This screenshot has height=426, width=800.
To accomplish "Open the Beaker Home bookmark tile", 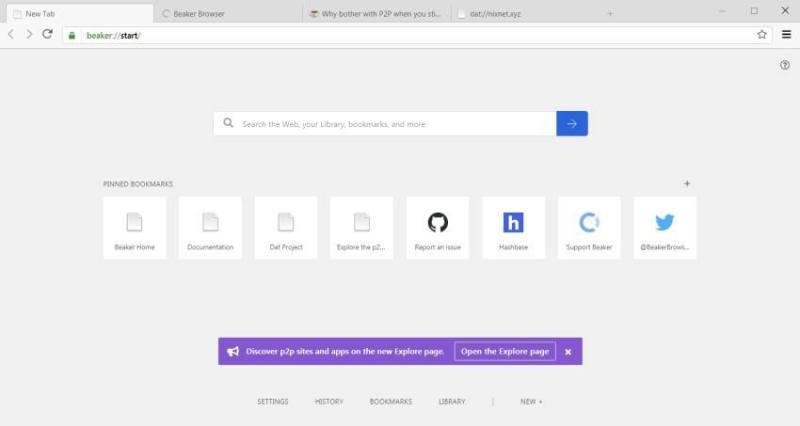I will pyautogui.click(x=134, y=228).
